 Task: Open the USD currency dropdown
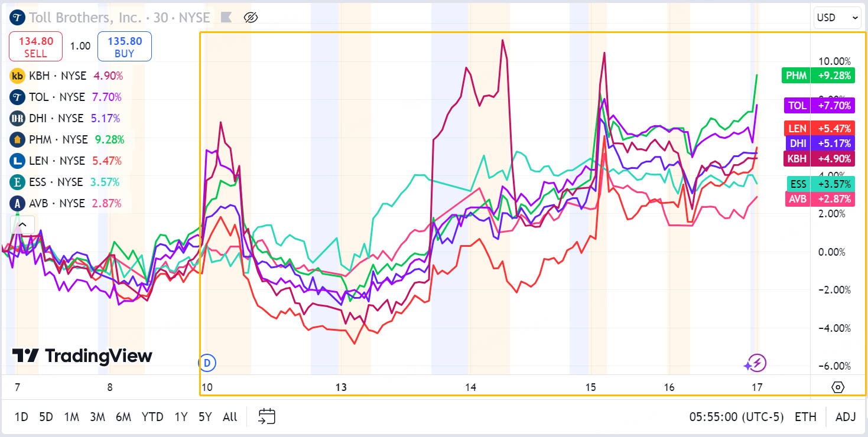838,18
